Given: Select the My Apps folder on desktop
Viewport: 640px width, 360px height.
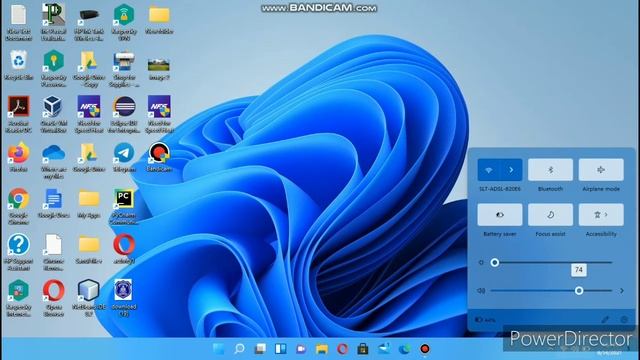Looking at the screenshot, I should (89, 203).
